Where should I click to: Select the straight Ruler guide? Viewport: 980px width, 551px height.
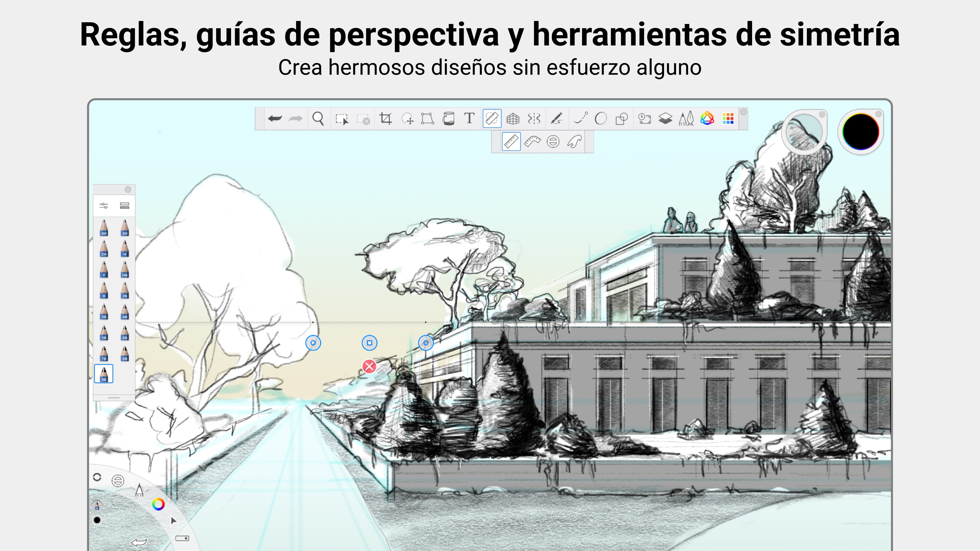[x=511, y=142]
